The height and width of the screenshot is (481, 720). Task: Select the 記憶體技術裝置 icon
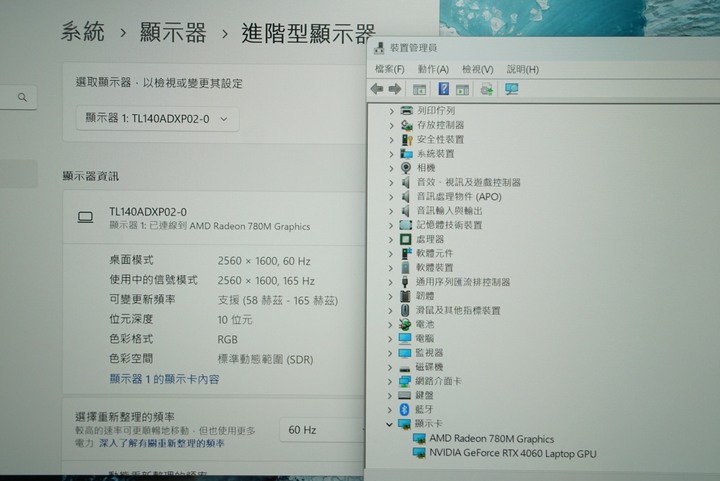coord(405,225)
